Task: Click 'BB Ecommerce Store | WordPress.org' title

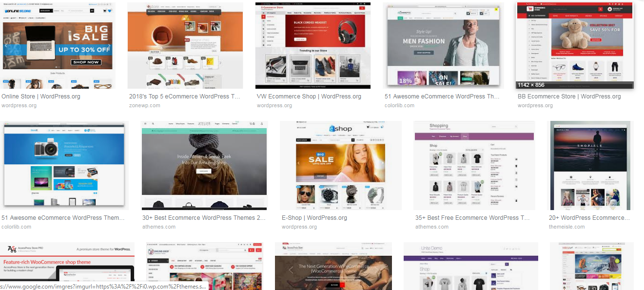Action: [569, 97]
